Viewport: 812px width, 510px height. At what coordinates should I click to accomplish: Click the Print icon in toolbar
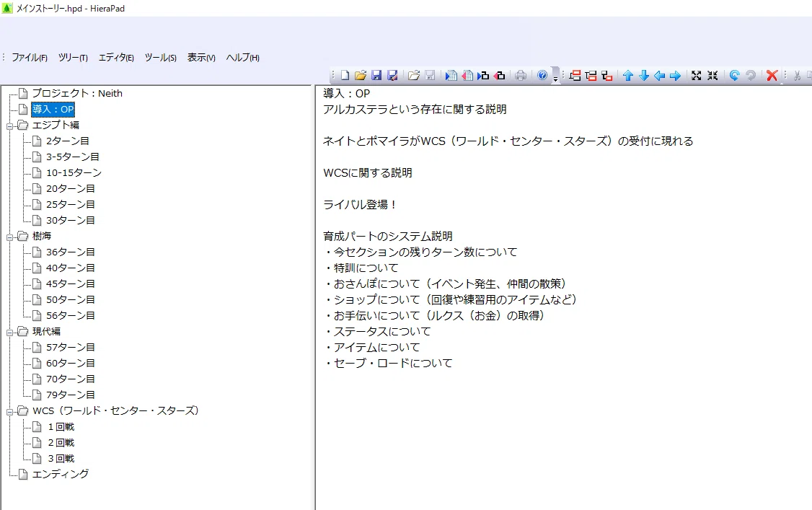(521, 76)
